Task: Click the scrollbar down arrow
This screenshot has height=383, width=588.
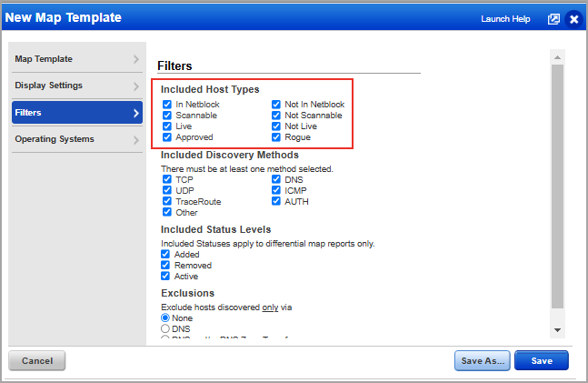Action: (558, 330)
